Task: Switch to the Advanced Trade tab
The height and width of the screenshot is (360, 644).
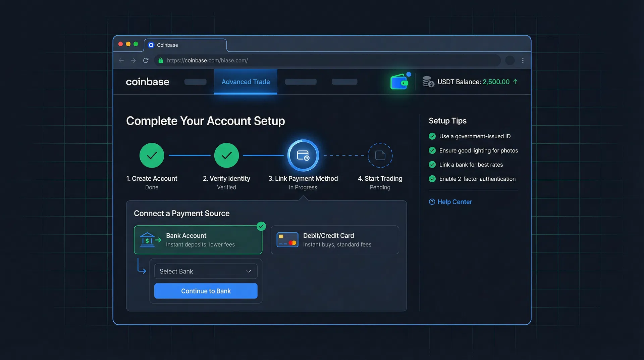Action: pyautogui.click(x=246, y=82)
